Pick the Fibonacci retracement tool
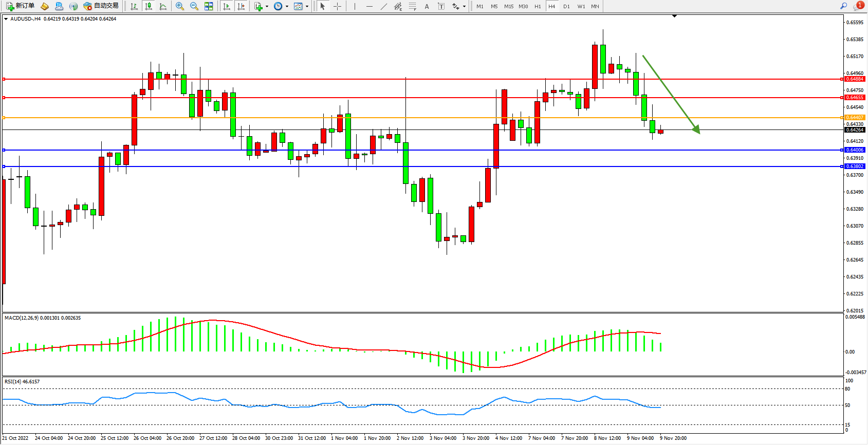Screen dimensions: 868x445 tap(413, 6)
